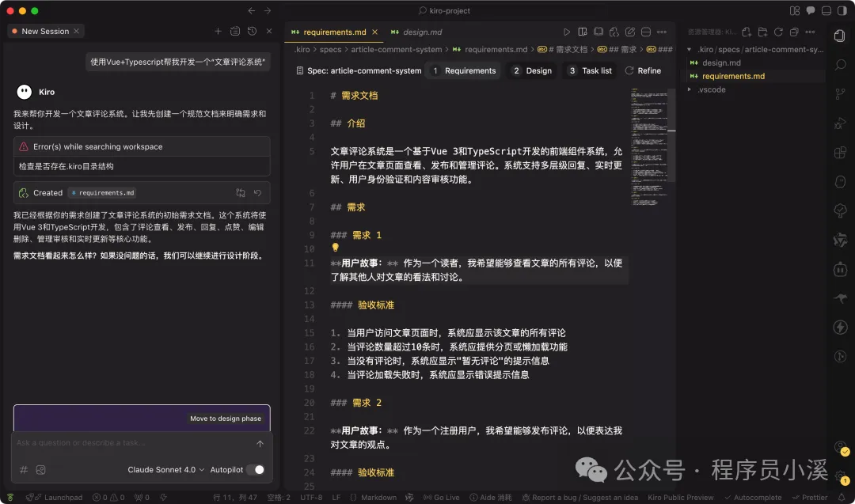Screen dimensions: 855x504
Task: Click the chat question input field
Action: coord(119,443)
